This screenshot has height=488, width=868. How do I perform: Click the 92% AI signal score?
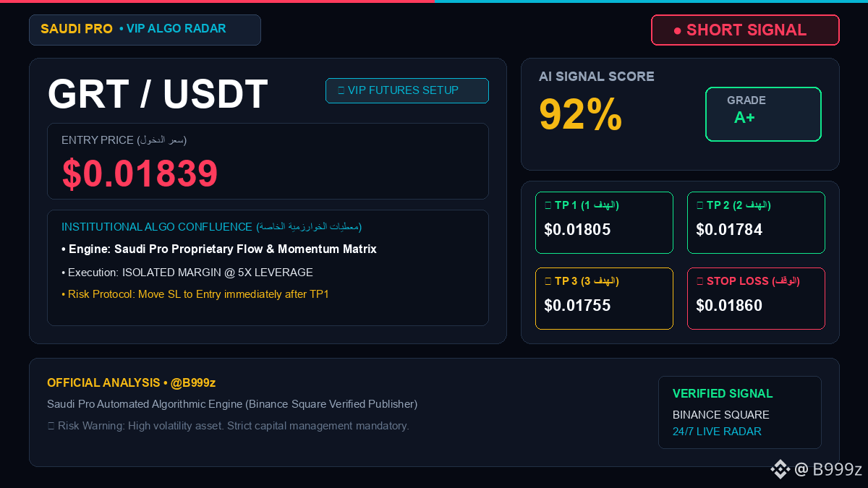581,114
